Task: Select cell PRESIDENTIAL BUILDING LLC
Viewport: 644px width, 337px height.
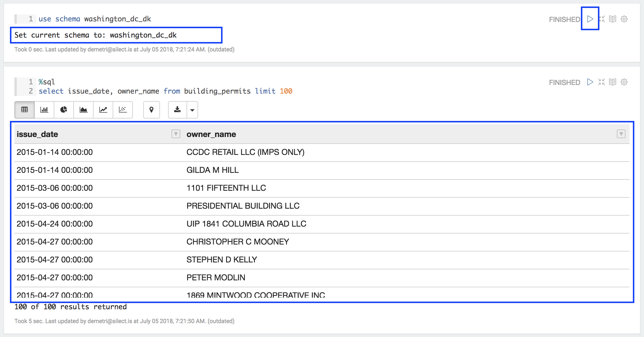Action: tap(407, 206)
